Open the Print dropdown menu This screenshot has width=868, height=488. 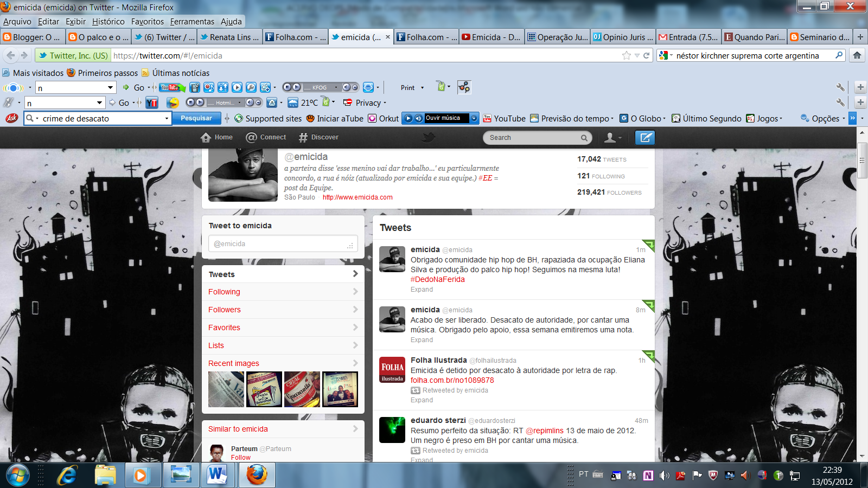point(422,88)
